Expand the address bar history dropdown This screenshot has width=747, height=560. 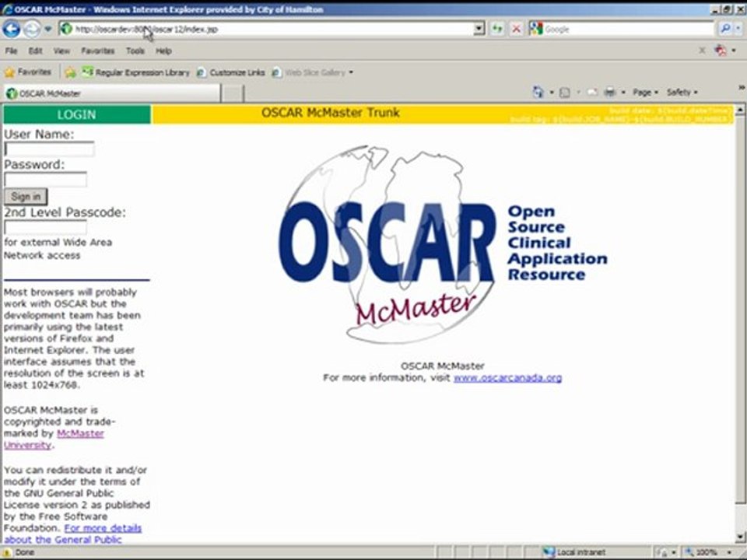click(479, 29)
